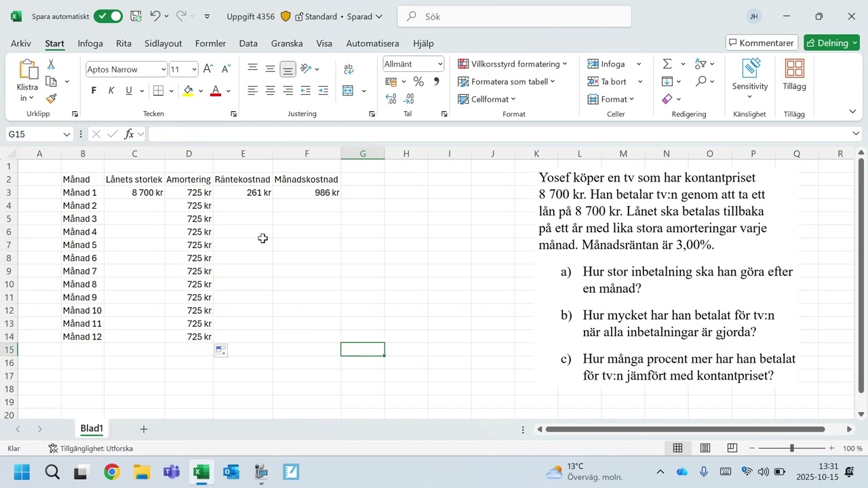This screenshot has height=488, width=868.
Task: Click the Copy icon in Urklipp
Action: point(51,81)
